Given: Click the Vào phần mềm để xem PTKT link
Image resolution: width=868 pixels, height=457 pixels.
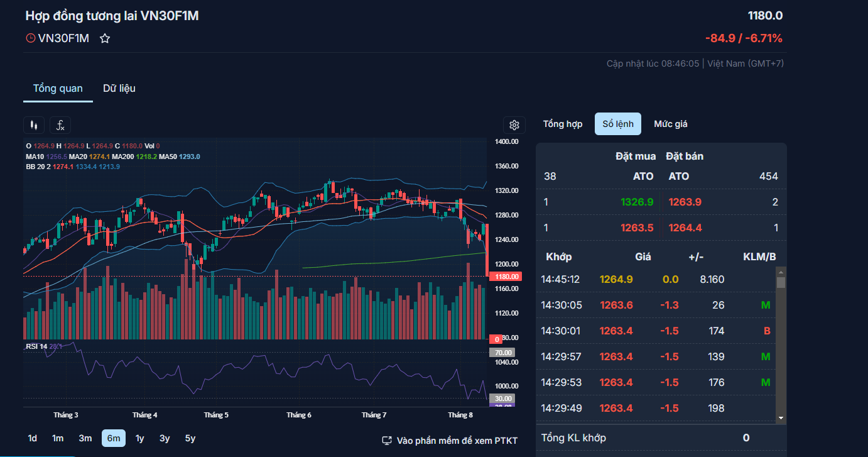Looking at the screenshot, I should (457, 441).
